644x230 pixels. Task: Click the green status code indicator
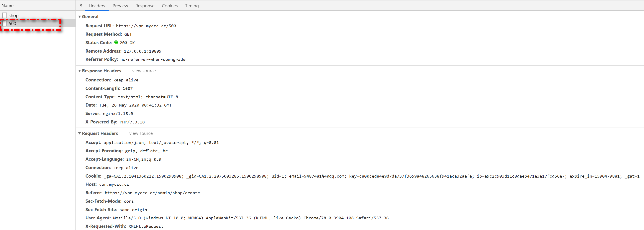(x=116, y=42)
